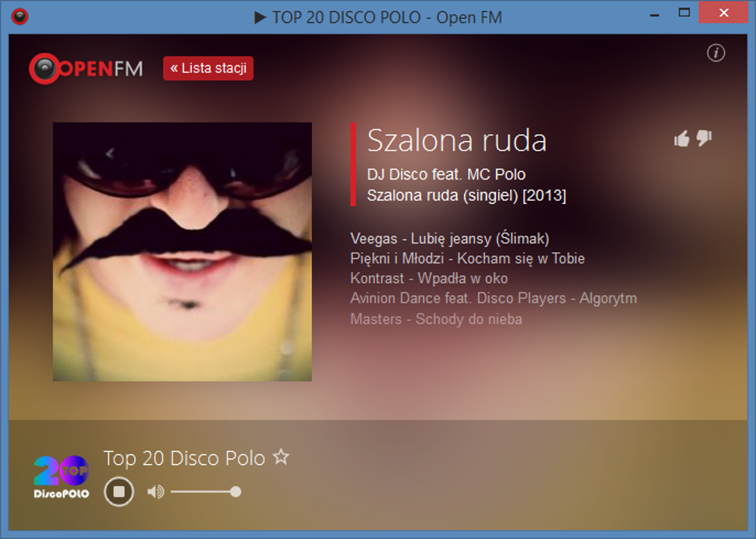Stop playback with the stop button
756x539 pixels.
click(x=119, y=492)
